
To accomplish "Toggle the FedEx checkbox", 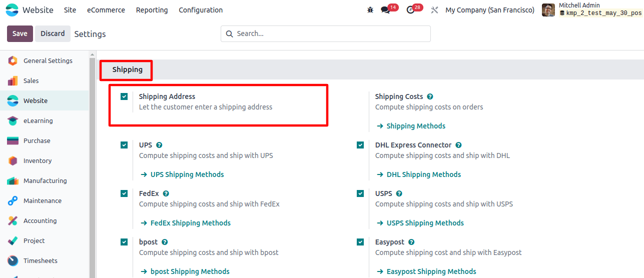I will [x=124, y=193].
